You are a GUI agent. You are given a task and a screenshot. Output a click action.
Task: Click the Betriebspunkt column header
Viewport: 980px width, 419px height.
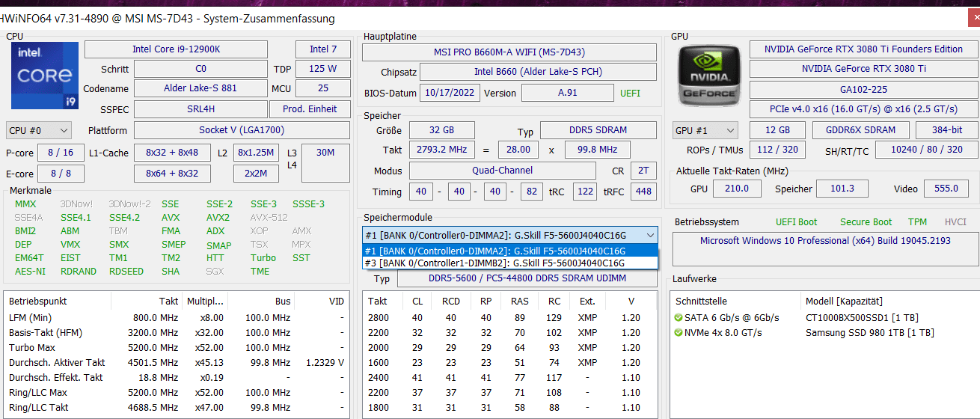(58, 301)
